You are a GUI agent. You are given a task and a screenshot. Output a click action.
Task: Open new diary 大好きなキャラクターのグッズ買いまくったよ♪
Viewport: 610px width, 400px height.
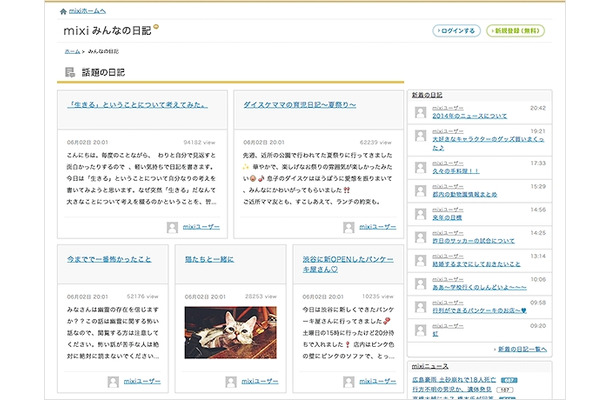pos(488,144)
